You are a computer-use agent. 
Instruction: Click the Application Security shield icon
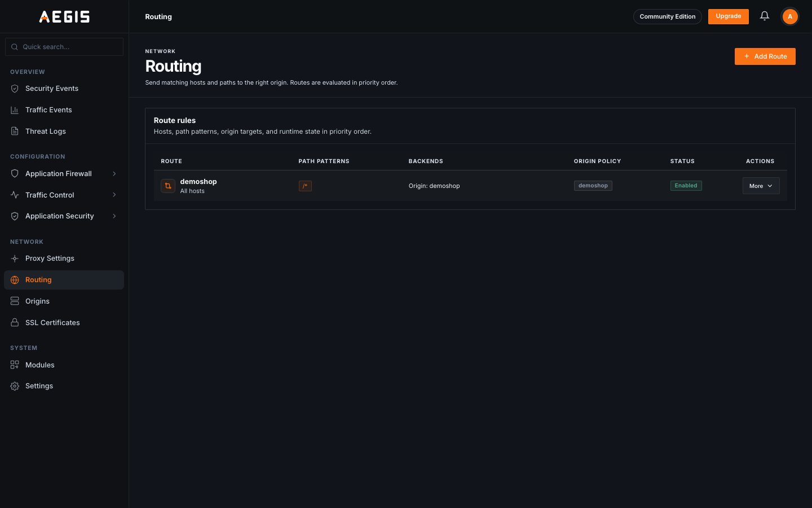pos(15,216)
